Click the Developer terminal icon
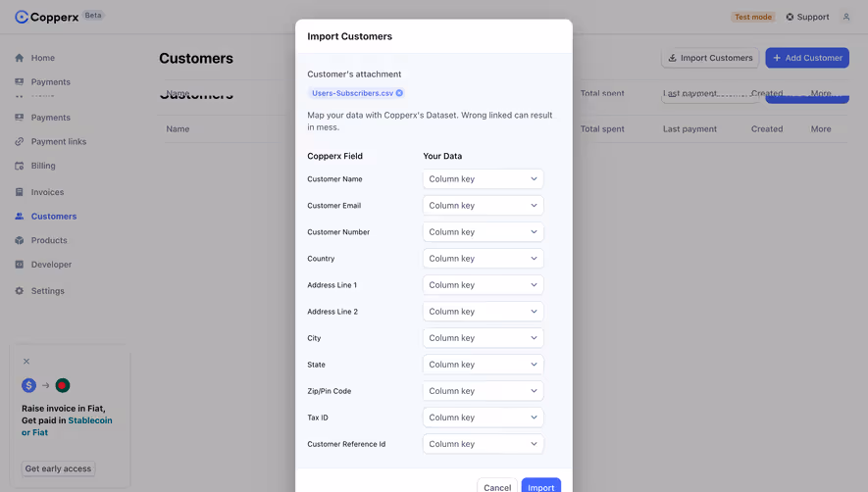Viewport: 868px width, 492px height. 20,265
